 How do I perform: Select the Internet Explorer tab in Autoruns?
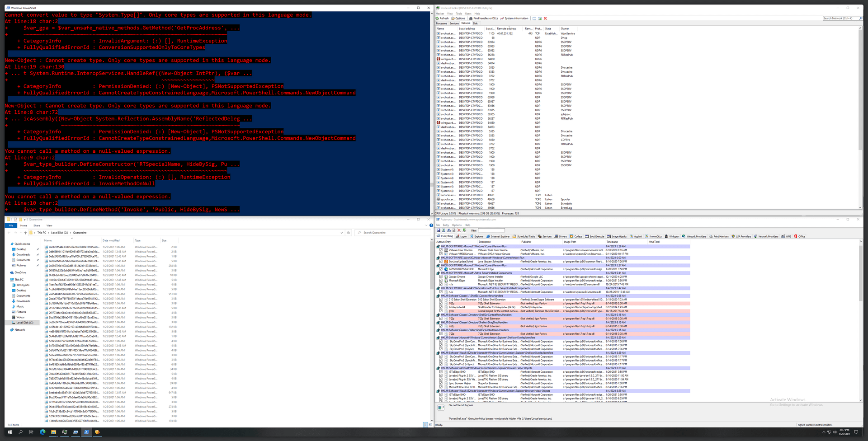(x=498, y=236)
